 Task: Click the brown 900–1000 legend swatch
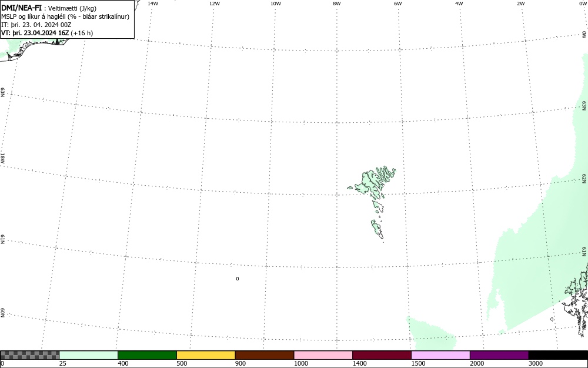tap(265, 355)
